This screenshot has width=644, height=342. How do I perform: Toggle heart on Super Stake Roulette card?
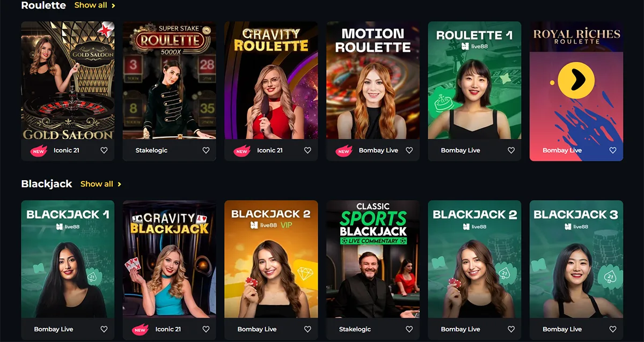206,151
